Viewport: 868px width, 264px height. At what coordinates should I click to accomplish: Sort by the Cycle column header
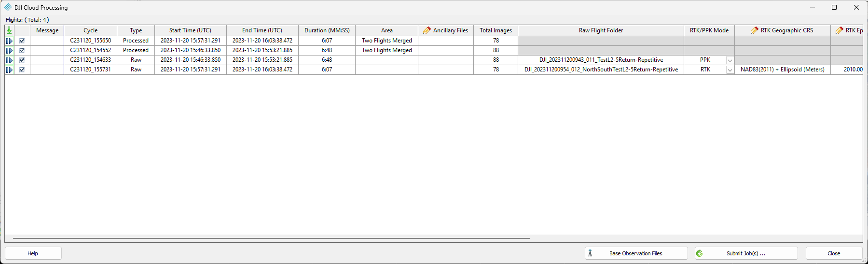click(91, 30)
